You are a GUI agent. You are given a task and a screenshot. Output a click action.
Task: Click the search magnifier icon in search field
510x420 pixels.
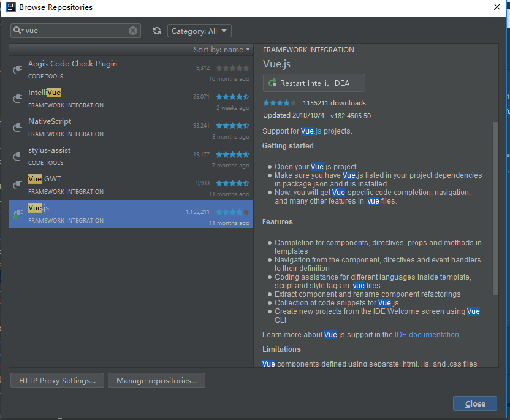[18, 31]
